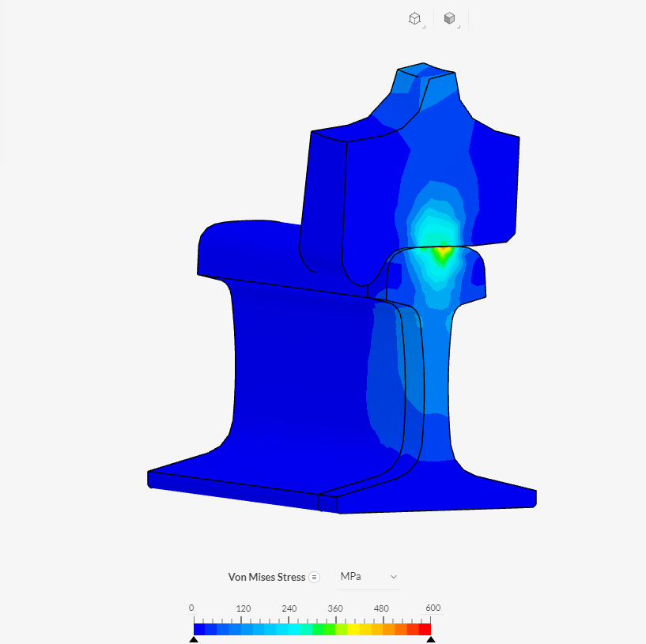The width and height of the screenshot is (646, 644).
Task: Open the shaded cube render mode icon
Action: 449,18
